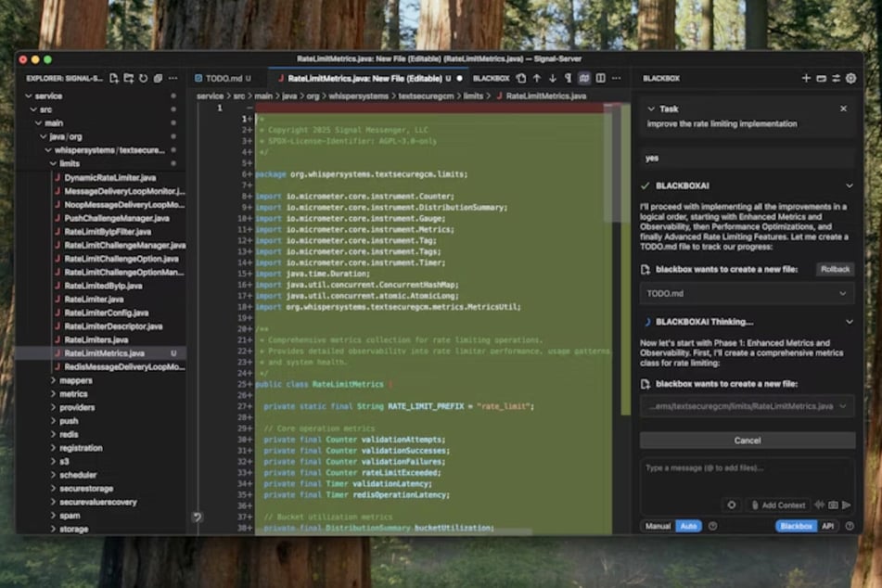Image resolution: width=882 pixels, height=588 pixels.
Task: Click the New Folder icon in Explorer
Action: pos(129,79)
